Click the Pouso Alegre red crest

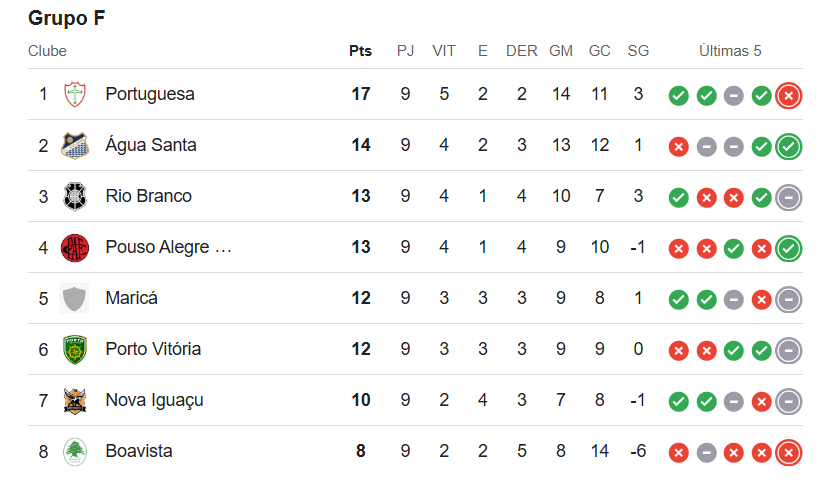(75, 248)
